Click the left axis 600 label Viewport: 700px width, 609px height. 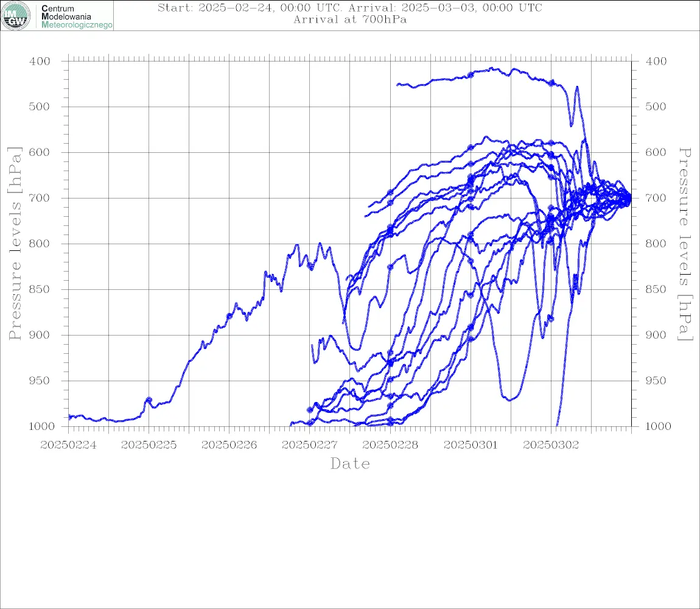[40, 152]
